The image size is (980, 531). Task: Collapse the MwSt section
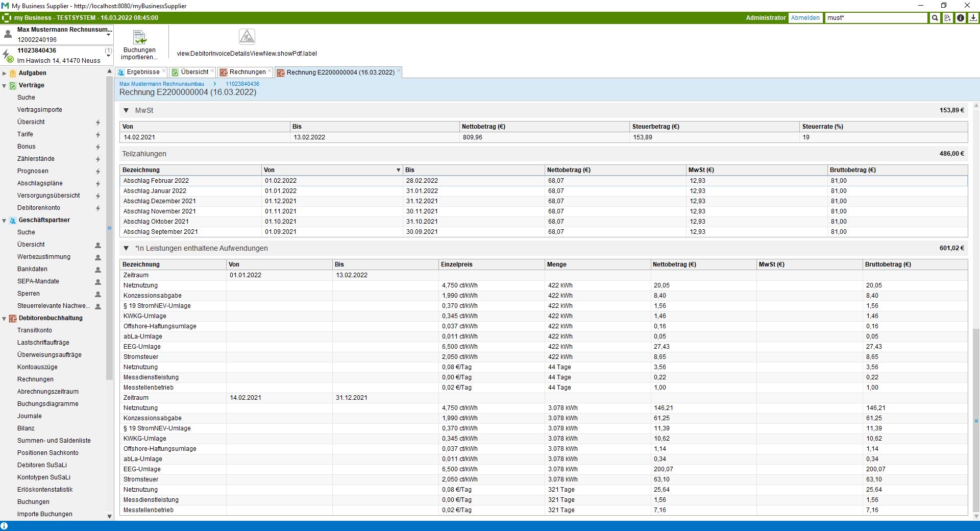(126, 110)
